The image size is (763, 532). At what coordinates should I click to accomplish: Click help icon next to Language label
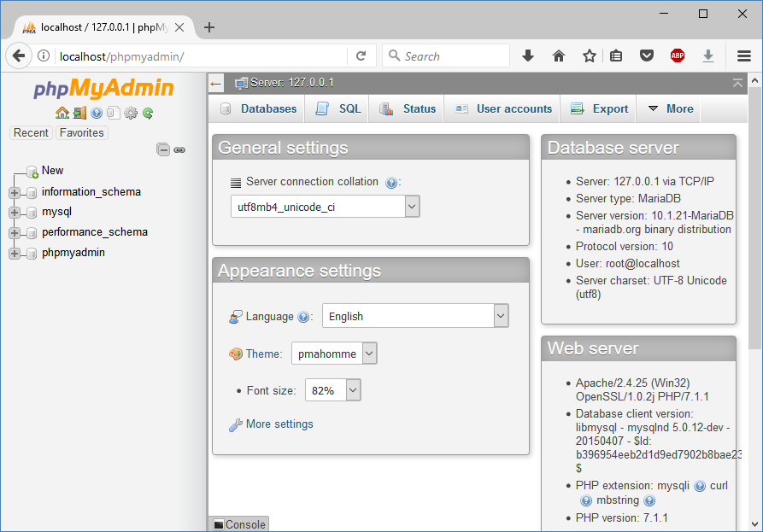coord(302,317)
